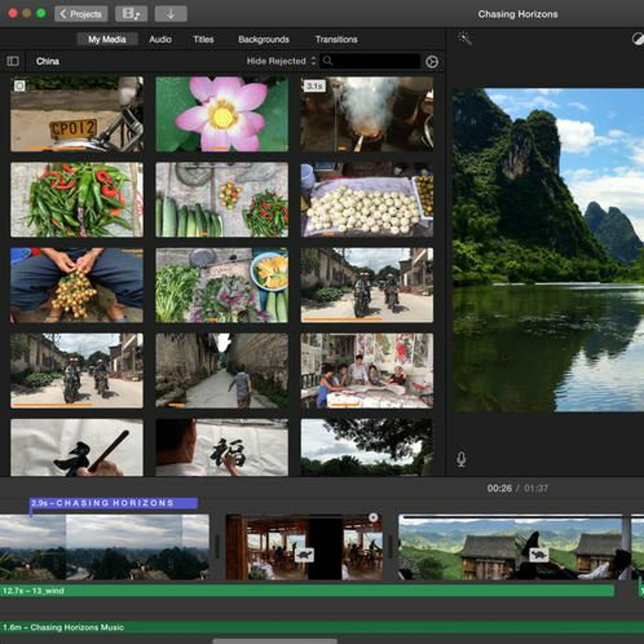
Task: Open the Backgrounds tab
Action: tap(264, 40)
